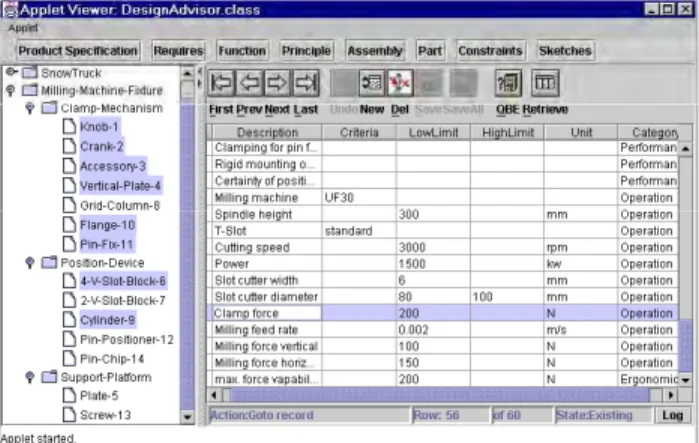The width and height of the screenshot is (699, 443).
Task: Jump to the Last record icon
Action: click(306, 83)
